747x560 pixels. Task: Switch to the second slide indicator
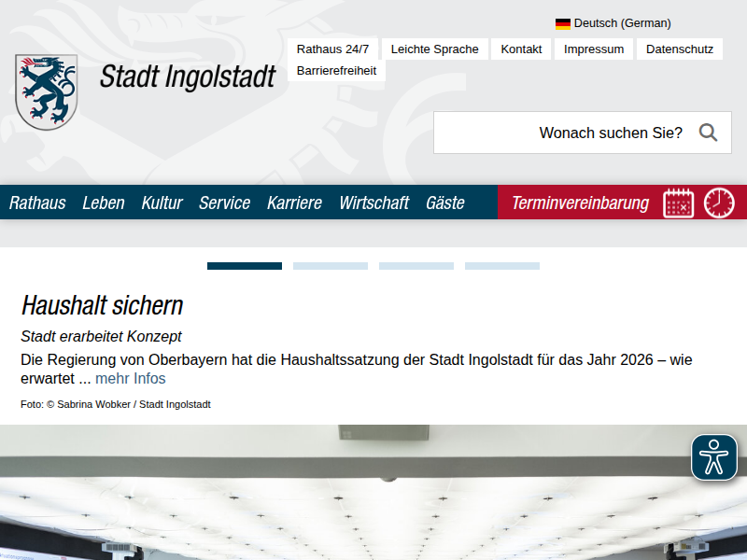point(331,266)
